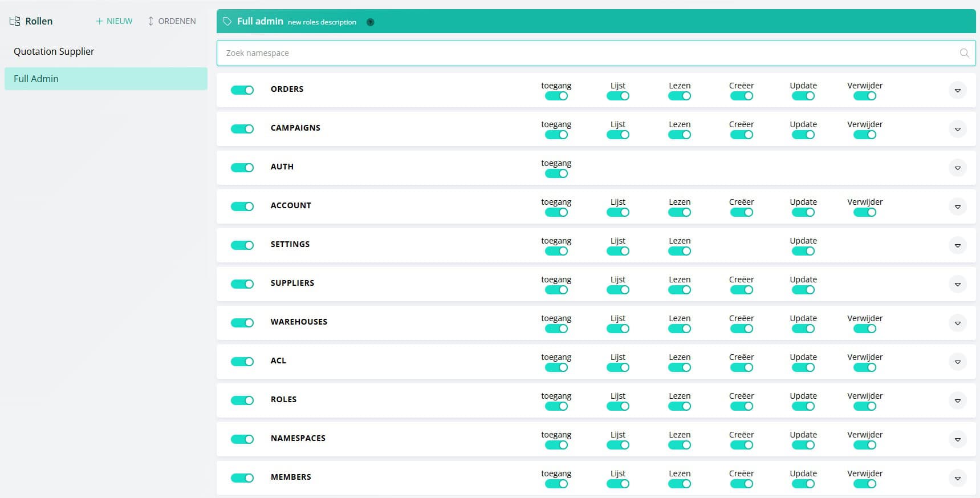
Task: Click the Rollen tree icon in sidebar header
Action: pos(15,21)
